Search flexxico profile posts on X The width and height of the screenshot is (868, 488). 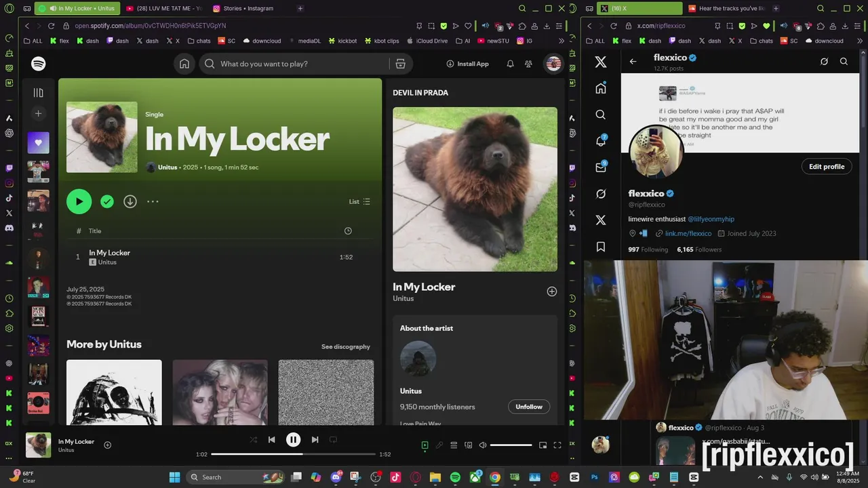click(844, 61)
